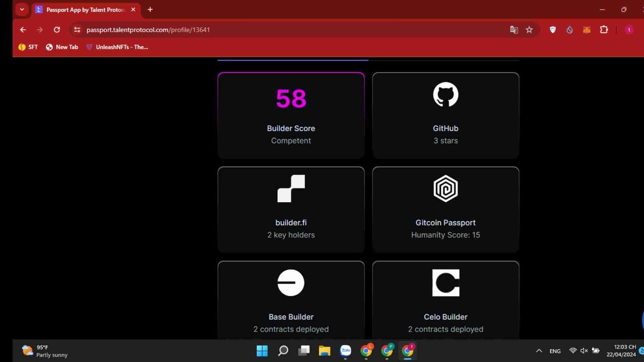This screenshot has width=644, height=362.
Task: Switch the ENG input language
Action: [x=555, y=351]
